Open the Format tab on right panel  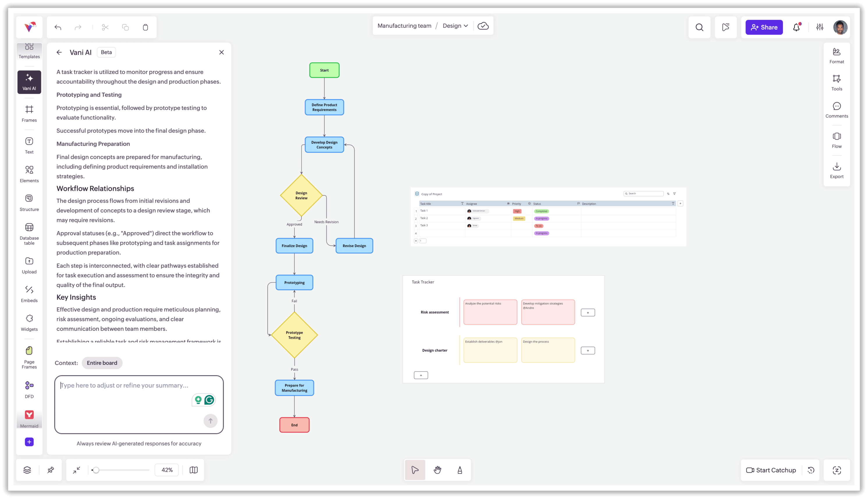(x=837, y=56)
